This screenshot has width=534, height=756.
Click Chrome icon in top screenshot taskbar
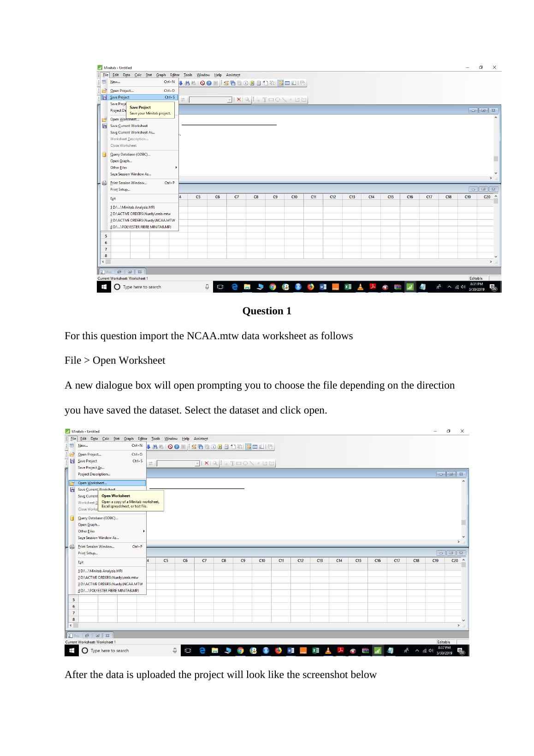273,287
